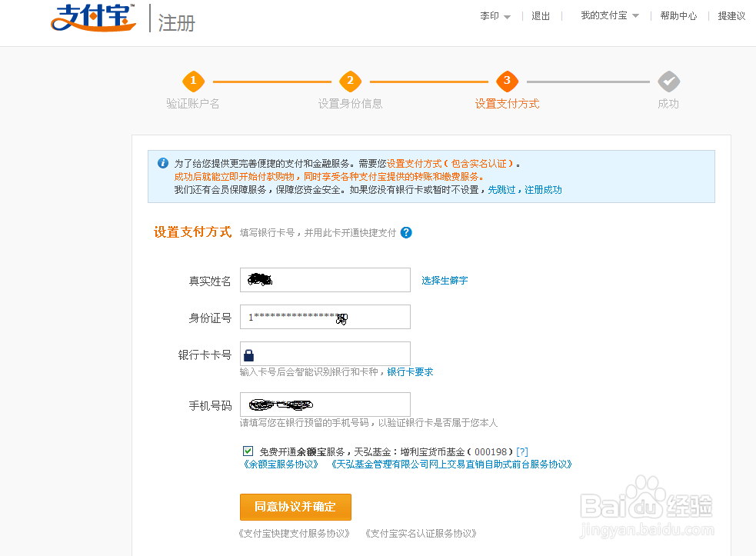Click step 3 设置支付方式 badge

click(x=508, y=81)
